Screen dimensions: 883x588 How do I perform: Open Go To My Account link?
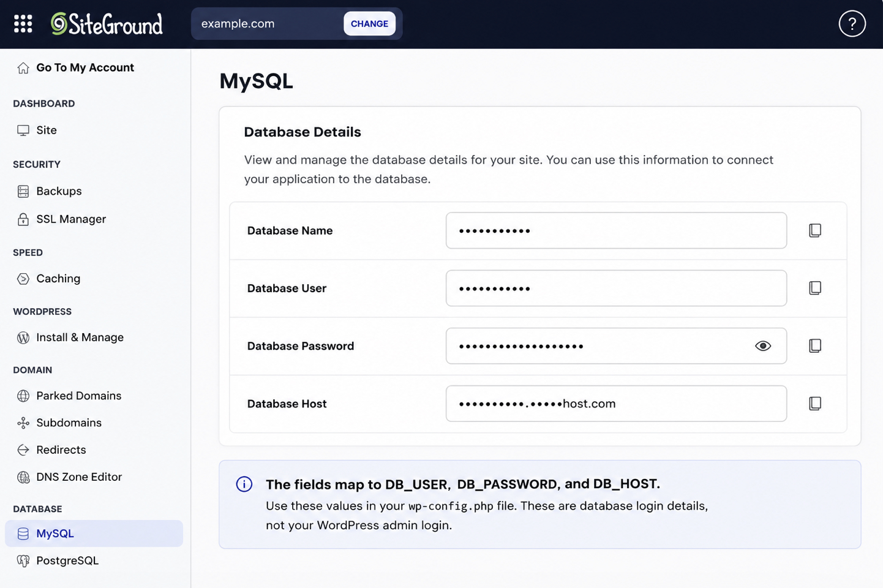[85, 67]
